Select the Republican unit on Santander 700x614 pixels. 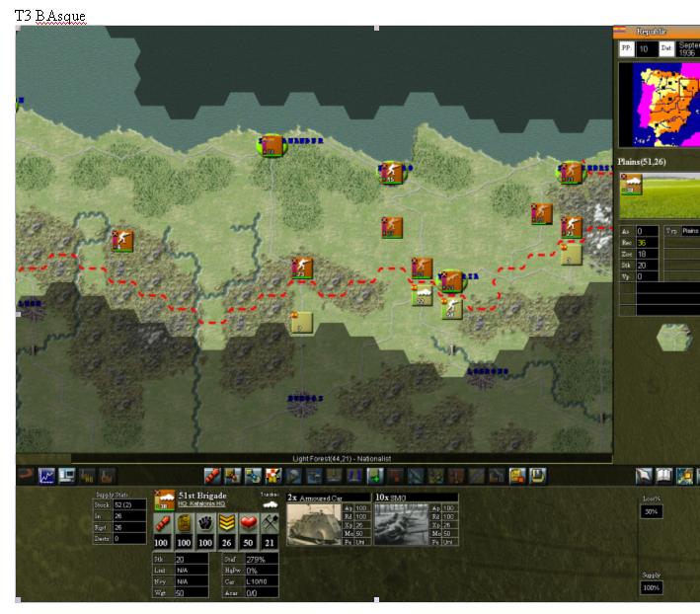[x=272, y=145]
